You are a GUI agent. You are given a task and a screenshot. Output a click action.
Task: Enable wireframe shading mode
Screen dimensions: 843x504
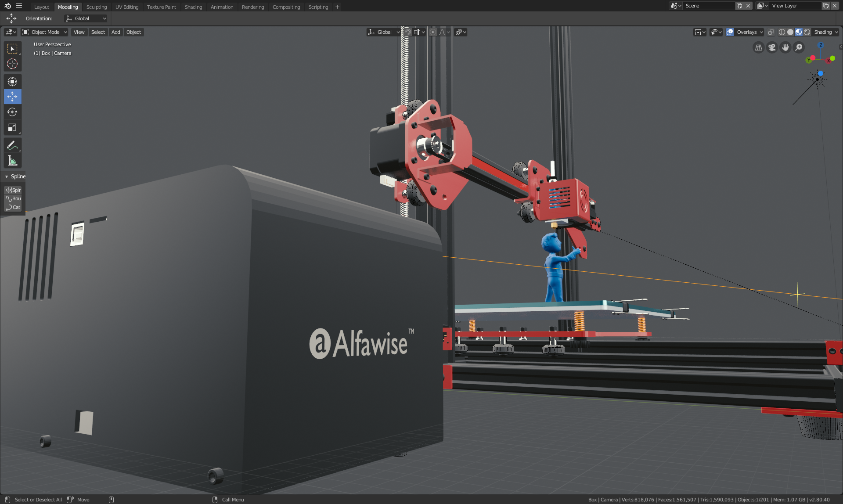[x=782, y=32]
